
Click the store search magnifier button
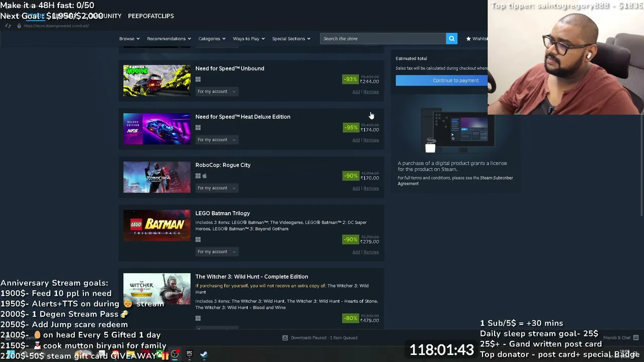451,39
